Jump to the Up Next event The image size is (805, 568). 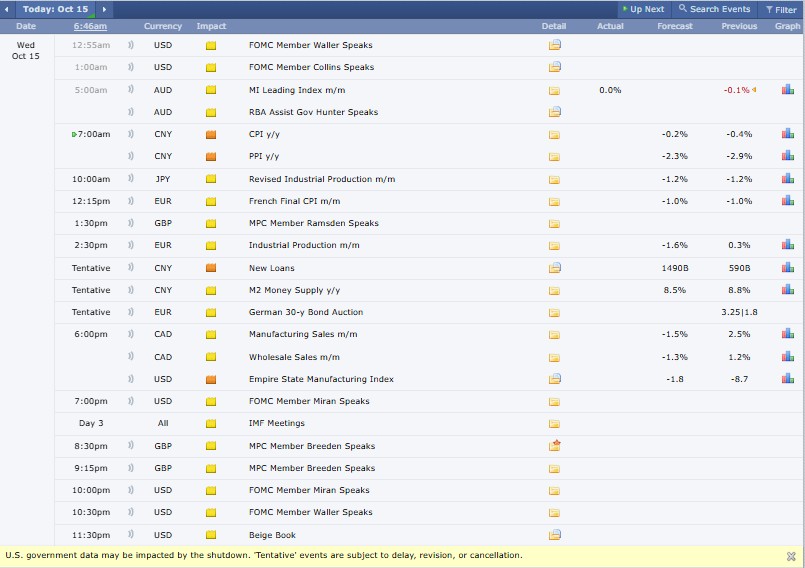coord(642,9)
